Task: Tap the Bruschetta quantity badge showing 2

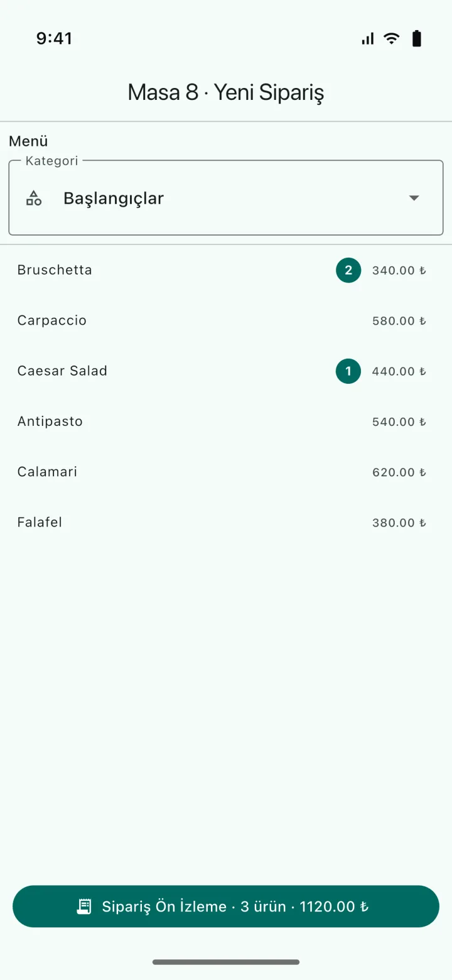Action: [x=348, y=270]
